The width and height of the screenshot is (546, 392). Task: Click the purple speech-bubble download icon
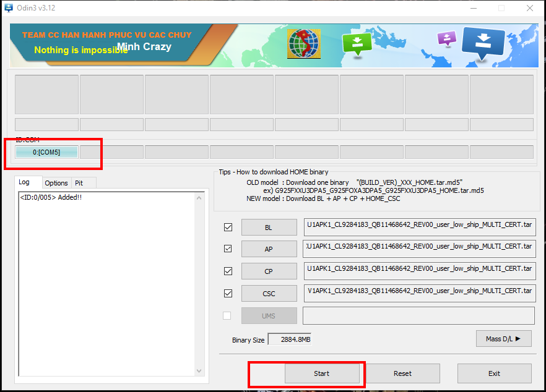point(446,38)
